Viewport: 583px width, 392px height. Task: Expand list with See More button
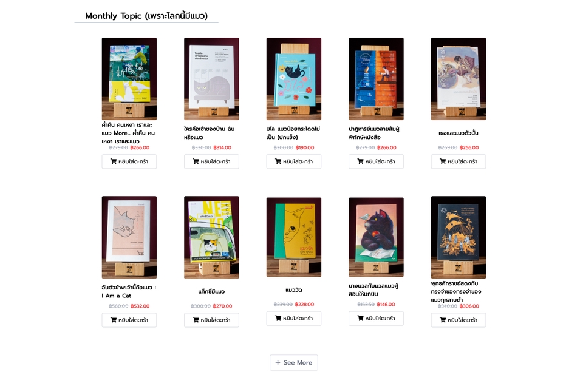(x=294, y=362)
